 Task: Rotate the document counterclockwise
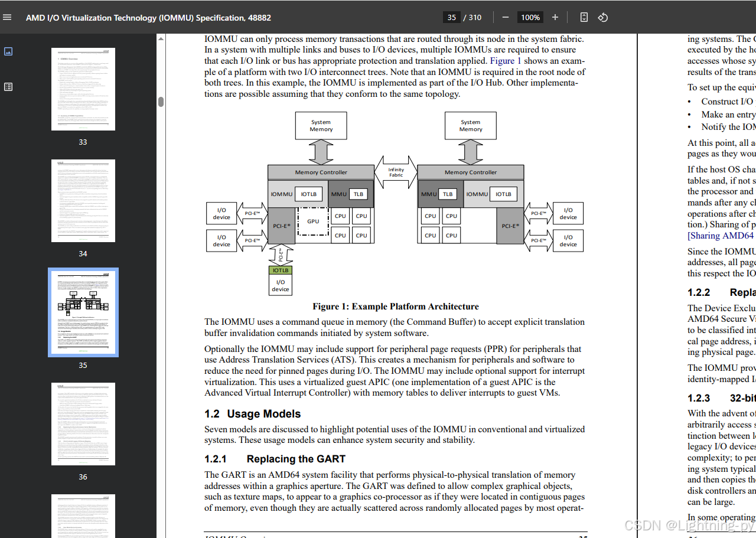pos(603,18)
